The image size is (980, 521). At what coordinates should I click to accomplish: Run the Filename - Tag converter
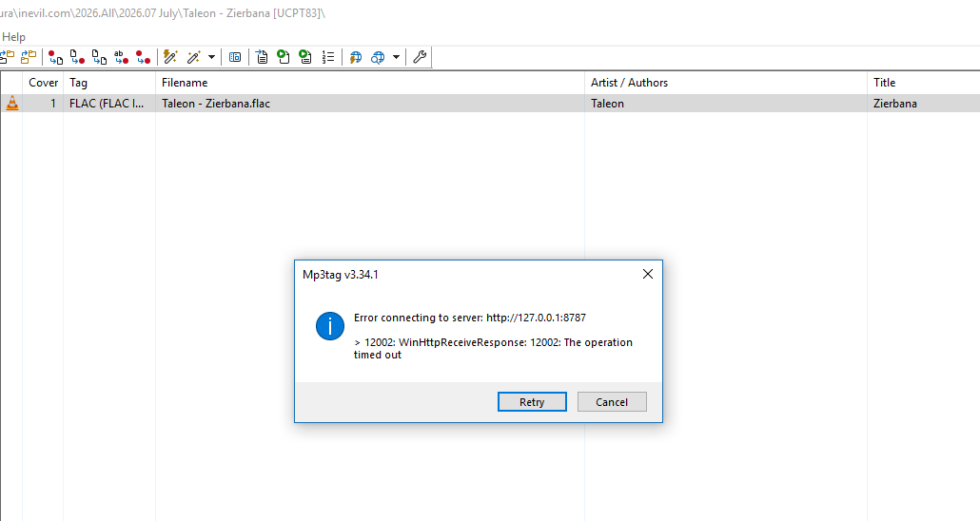pos(77,57)
